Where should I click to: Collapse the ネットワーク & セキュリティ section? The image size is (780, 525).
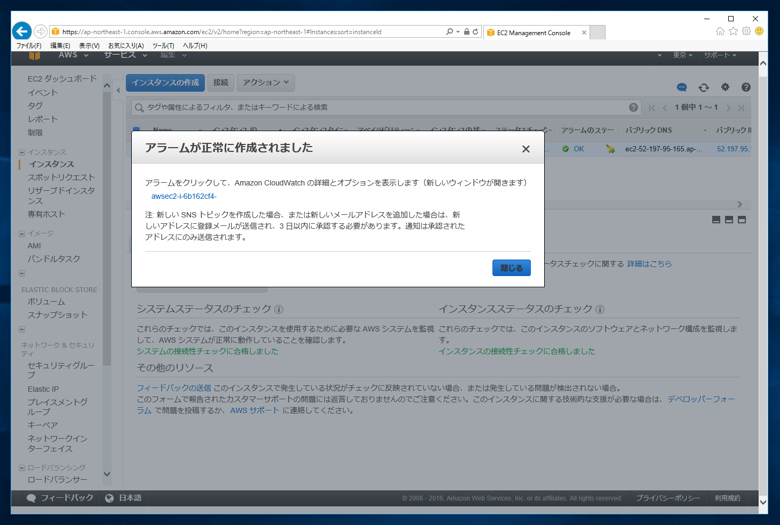21,329
